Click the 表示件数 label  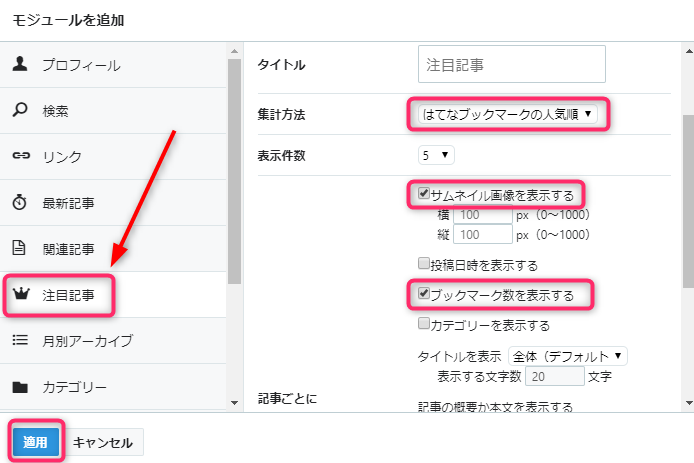click(x=281, y=155)
